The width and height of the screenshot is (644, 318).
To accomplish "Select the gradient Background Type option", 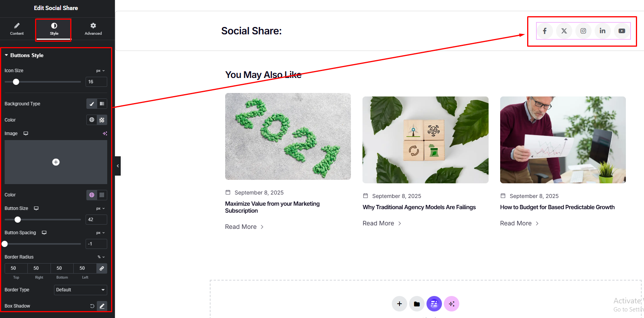I will (102, 104).
